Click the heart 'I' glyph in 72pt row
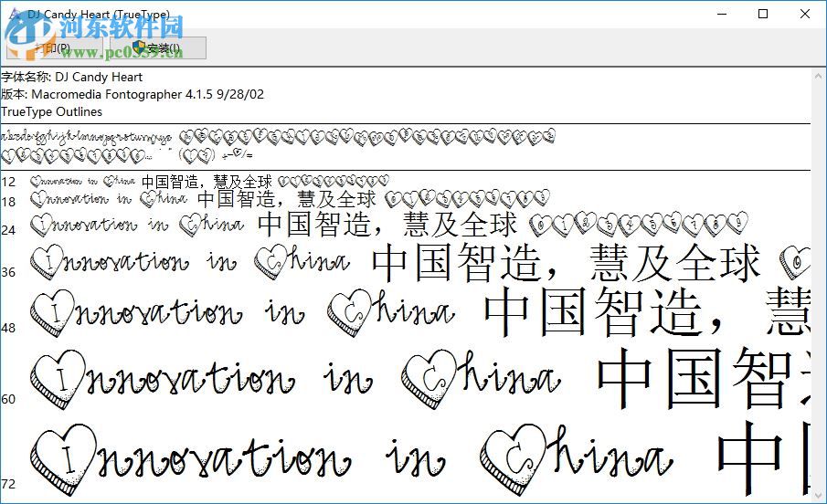The height and width of the screenshot is (504, 827). point(63,459)
